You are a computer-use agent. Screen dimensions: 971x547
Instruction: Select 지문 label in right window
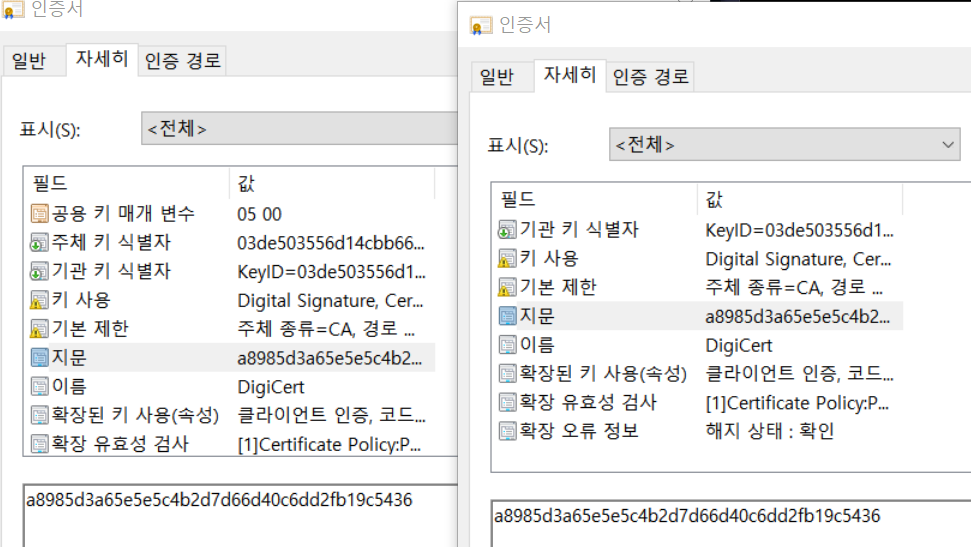[537, 316]
